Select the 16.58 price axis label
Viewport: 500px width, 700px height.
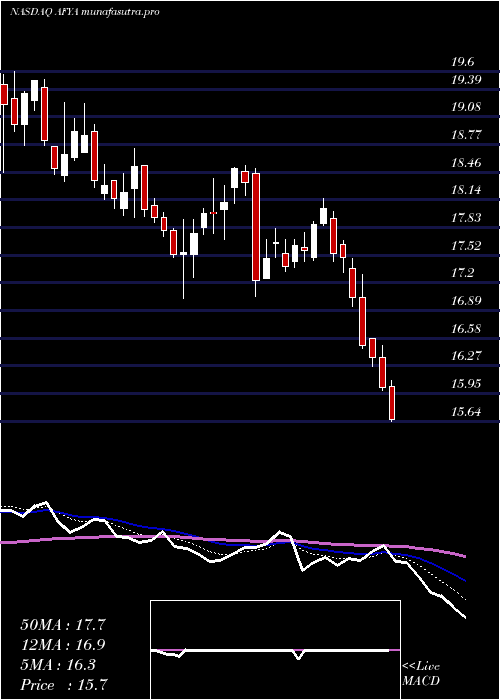tap(466, 329)
